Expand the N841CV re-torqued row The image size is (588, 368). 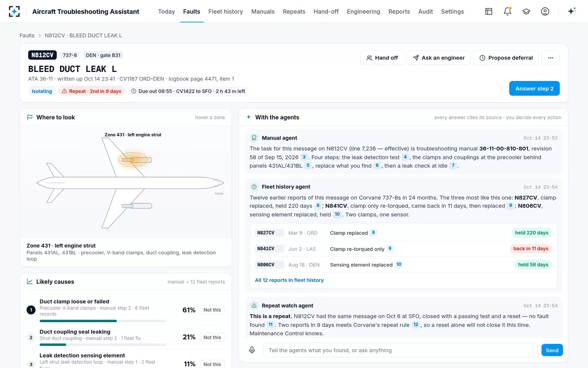(x=403, y=249)
